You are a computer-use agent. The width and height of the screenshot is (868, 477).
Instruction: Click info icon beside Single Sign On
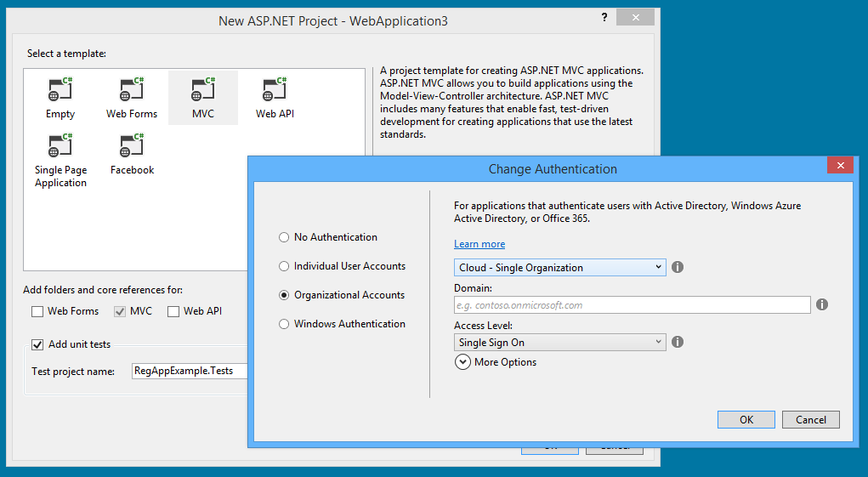(x=678, y=342)
